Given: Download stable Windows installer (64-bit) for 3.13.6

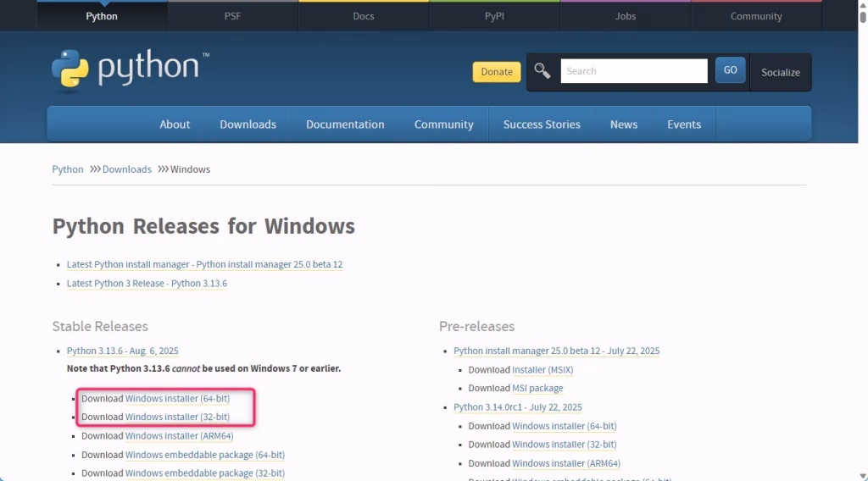Looking at the screenshot, I should point(177,398).
